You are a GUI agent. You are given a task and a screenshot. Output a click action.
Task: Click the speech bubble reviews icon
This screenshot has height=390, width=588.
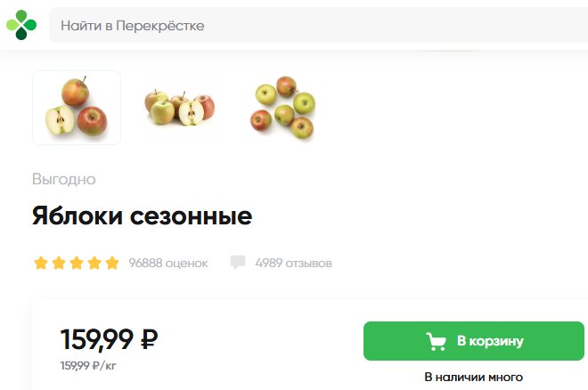[238, 263]
